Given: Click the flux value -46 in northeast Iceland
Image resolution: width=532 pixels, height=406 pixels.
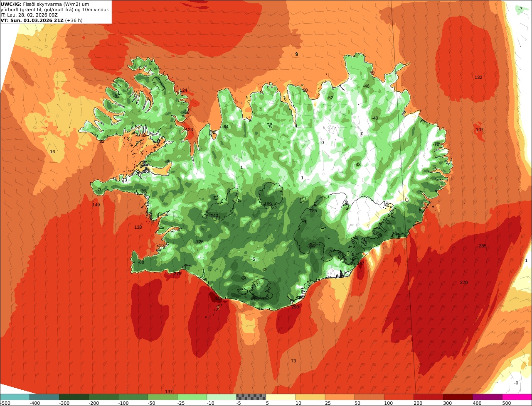Looking at the screenshot, I should tap(366, 86).
